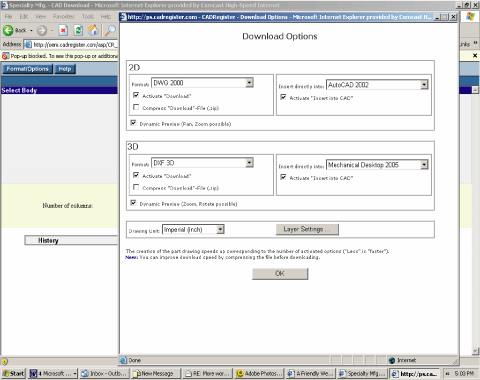Click the Format/Options button
The height and width of the screenshot is (380, 480).
point(28,69)
